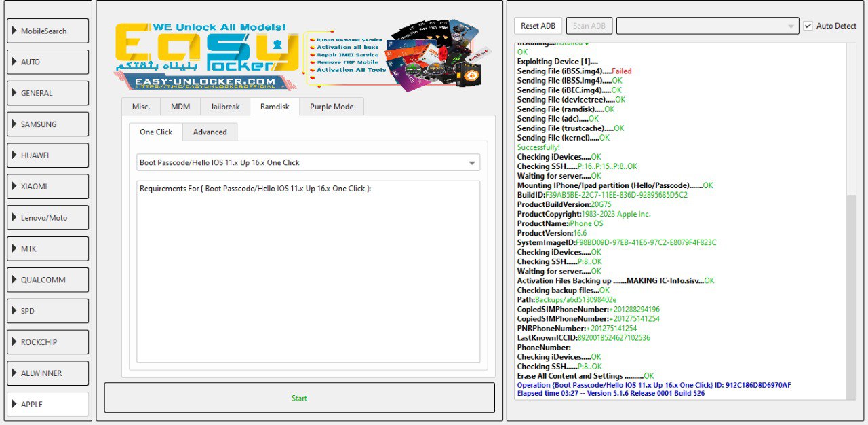This screenshot has height=425, width=868.
Task: Click the ProductCopyright 1983-2023 Apple Inc. line
Action: [x=584, y=214]
